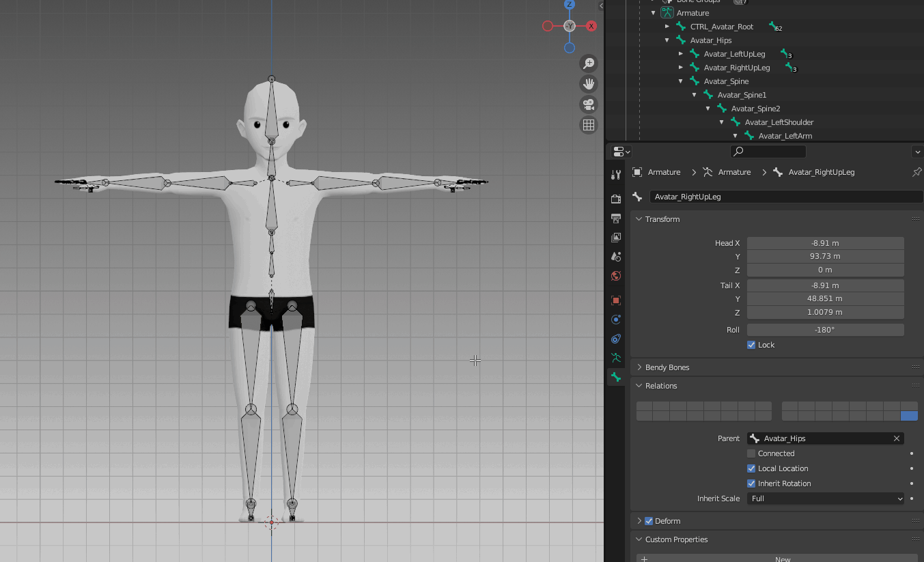Click the red X axis on navigation gizmo
The width and height of the screenshot is (924, 562).
(x=591, y=26)
